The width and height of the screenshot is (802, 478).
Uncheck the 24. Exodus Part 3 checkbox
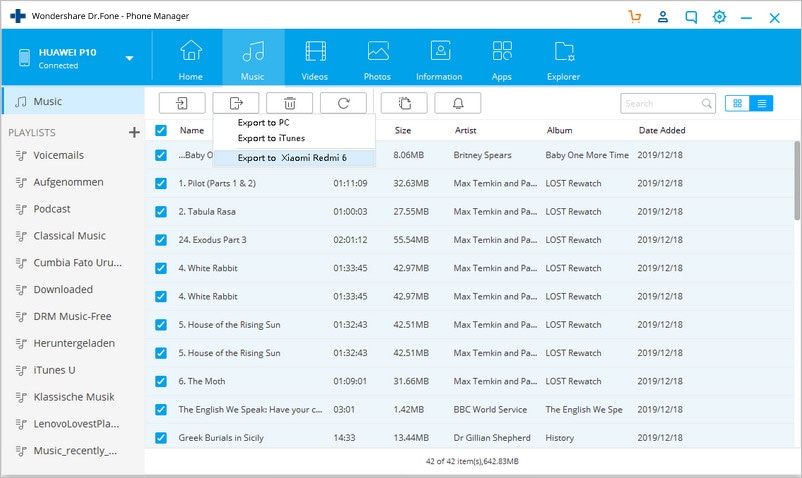[x=161, y=240]
